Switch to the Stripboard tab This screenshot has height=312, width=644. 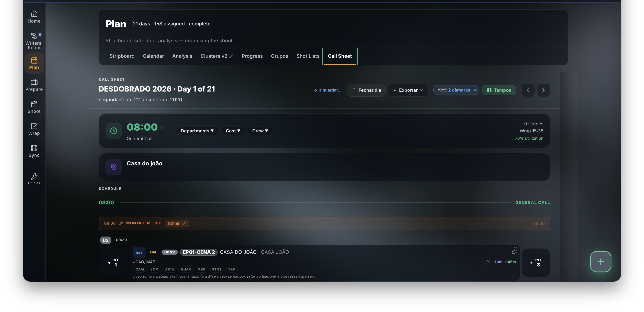pos(122,56)
